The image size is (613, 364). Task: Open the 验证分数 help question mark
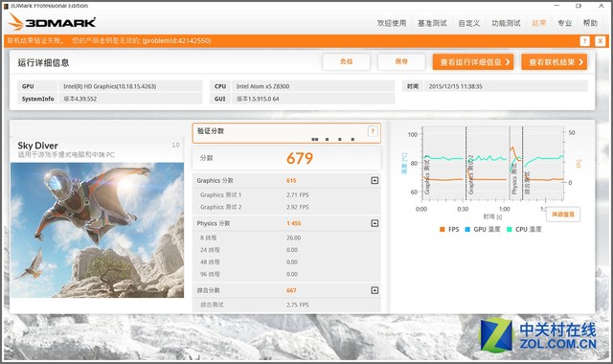coord(373,131)
